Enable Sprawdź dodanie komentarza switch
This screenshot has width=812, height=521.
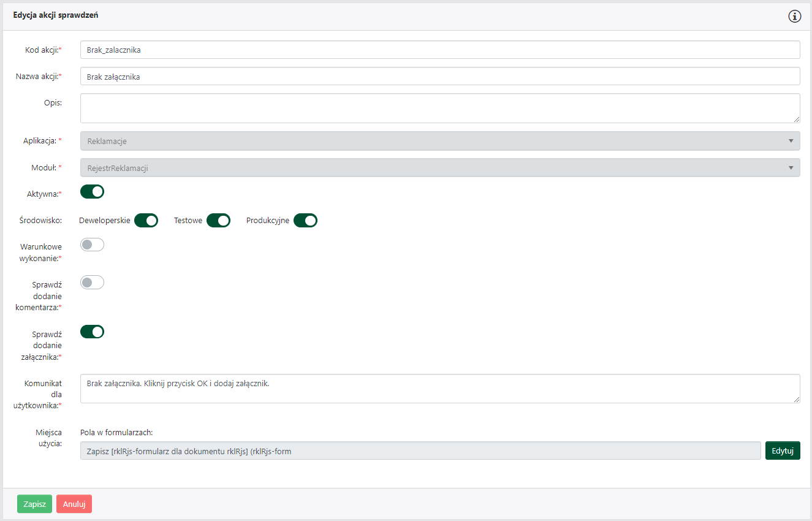[x=93, y=283]
